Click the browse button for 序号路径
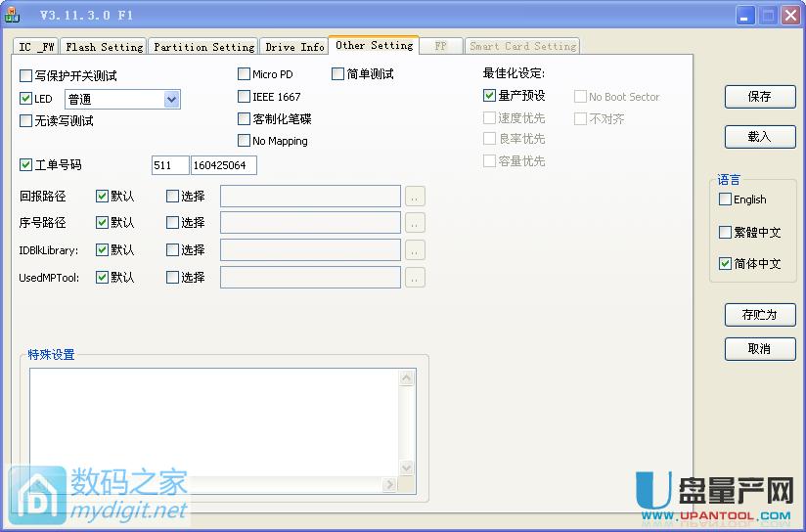Image resolution: width=806 pixels, height=532 pixels. [415, 223]
